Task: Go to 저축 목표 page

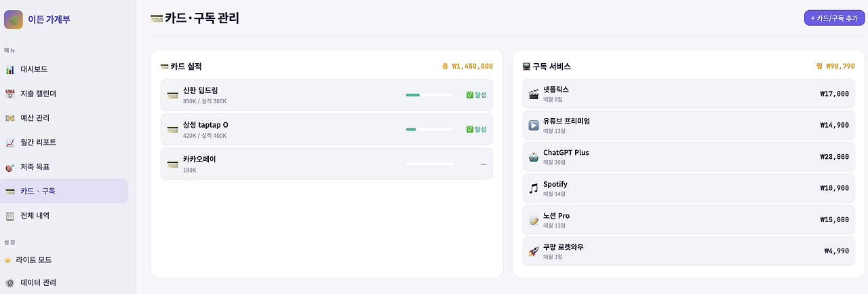Action: pos(35,167)
